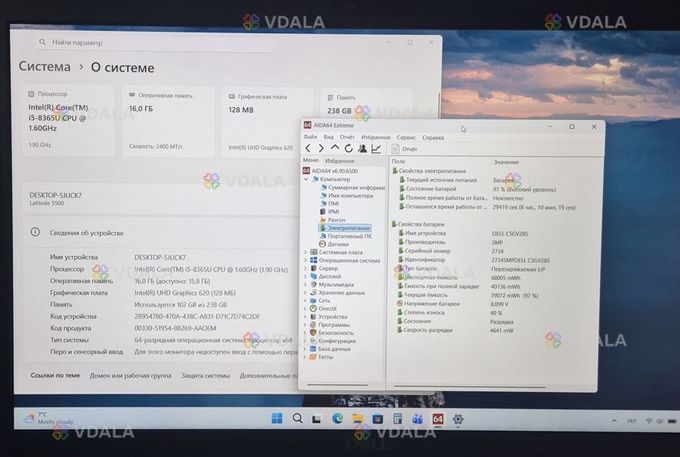This screenshot has width=680, height=457.
Task: Collapse the Компьютер tree node
Action: (305, 179)
